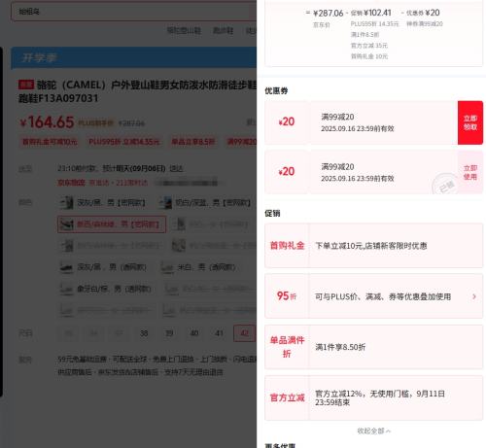The height and width of the screenshot is (448, 486).
Task: Pick shoe size 40
Action: click(194, 333)
